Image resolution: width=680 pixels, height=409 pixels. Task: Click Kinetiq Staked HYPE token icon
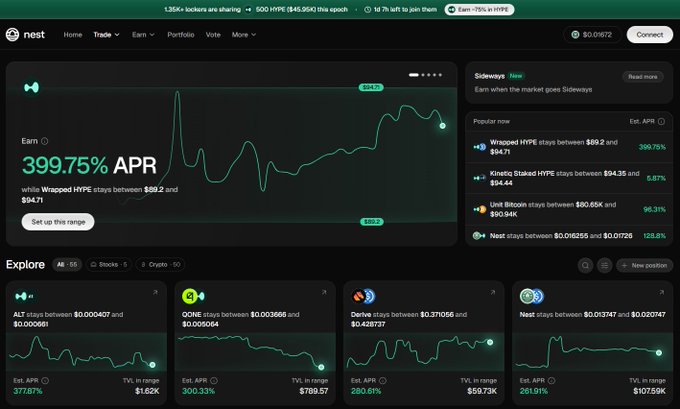pyautogui.click(x=479, y=178)
